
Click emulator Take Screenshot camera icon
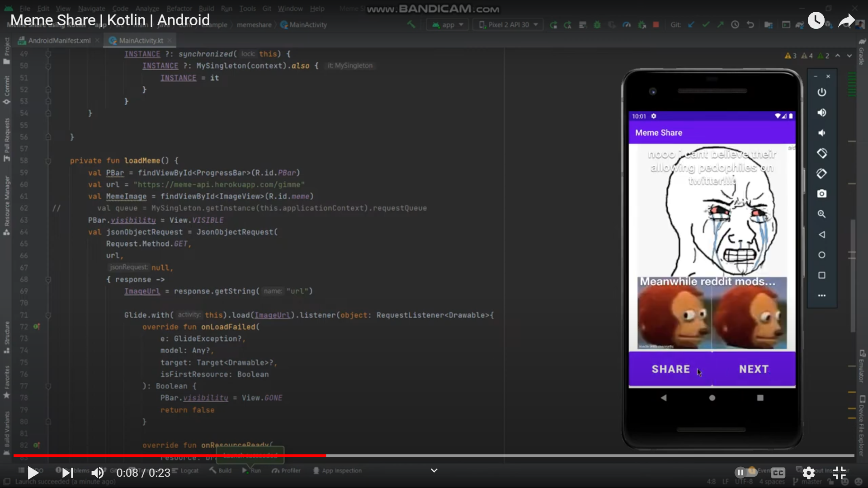(822, 194)
